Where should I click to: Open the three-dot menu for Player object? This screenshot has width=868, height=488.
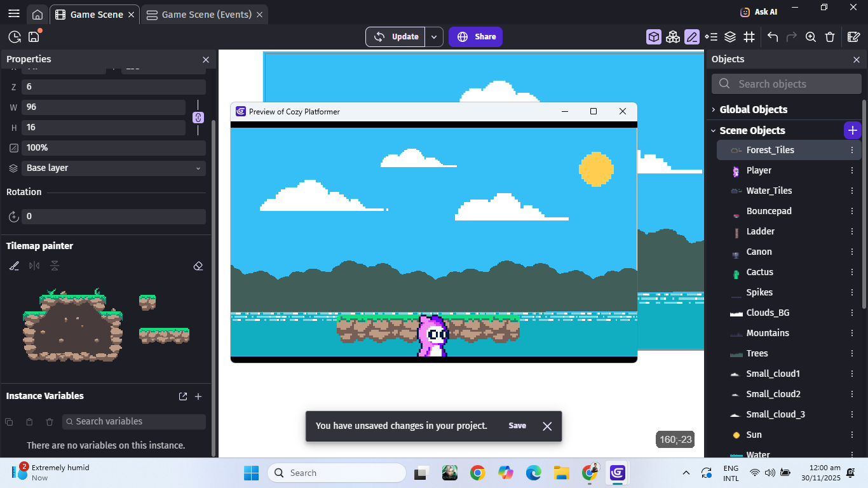click(x=852, y=170)
